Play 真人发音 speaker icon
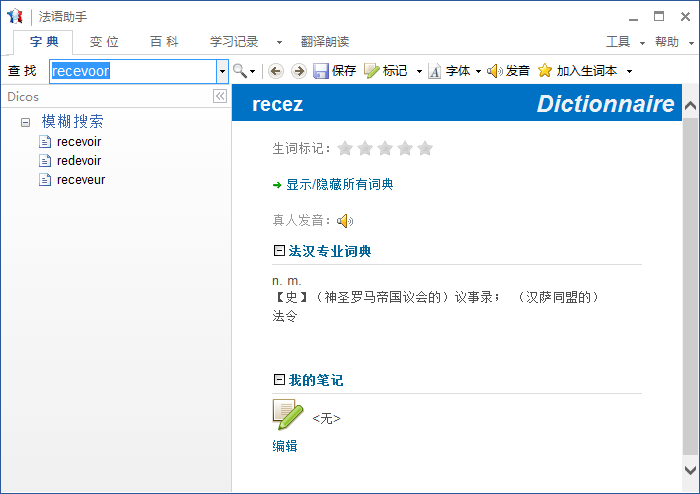700x494 pixels. [345, 221]
